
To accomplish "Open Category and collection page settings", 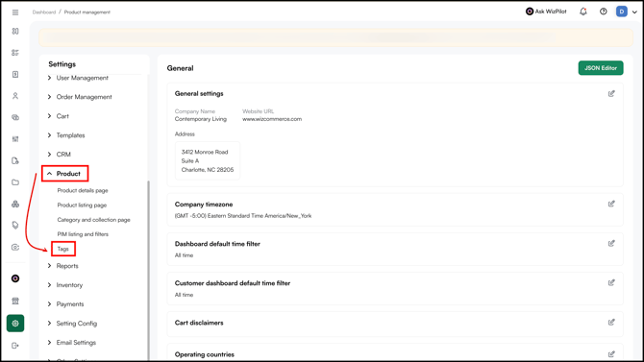I will [93, 220].
